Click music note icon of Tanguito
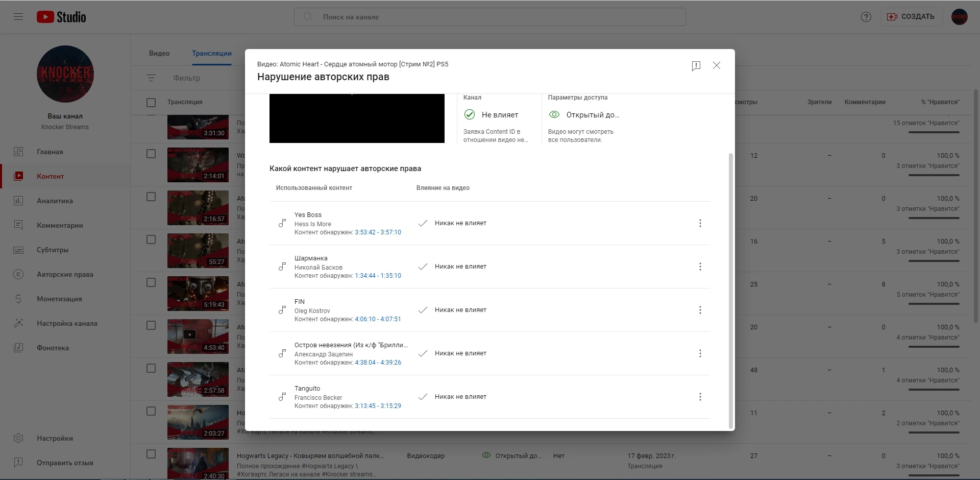The image size is (980, 480). point(282,397)
